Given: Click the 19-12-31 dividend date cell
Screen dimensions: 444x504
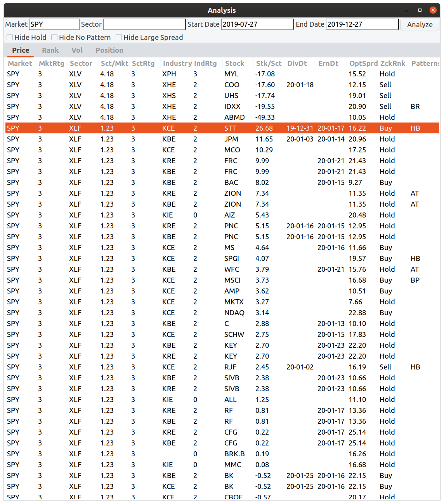Looking at the screenshot, I should (300, 128).
